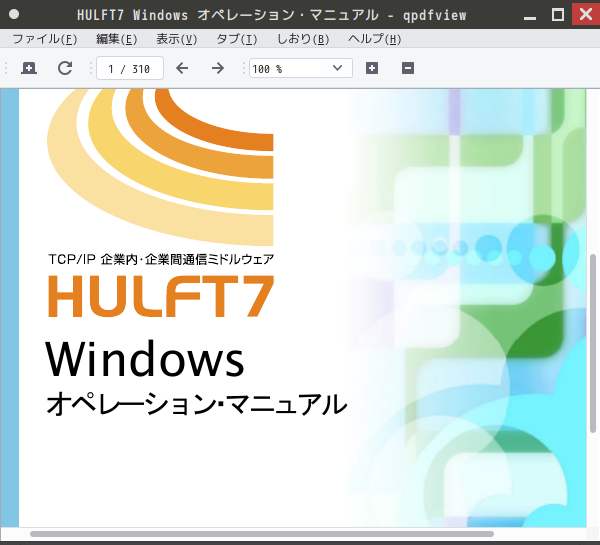
Task: Close the qpdfview window
Action: pyautogui.click(x=586, y=14)
